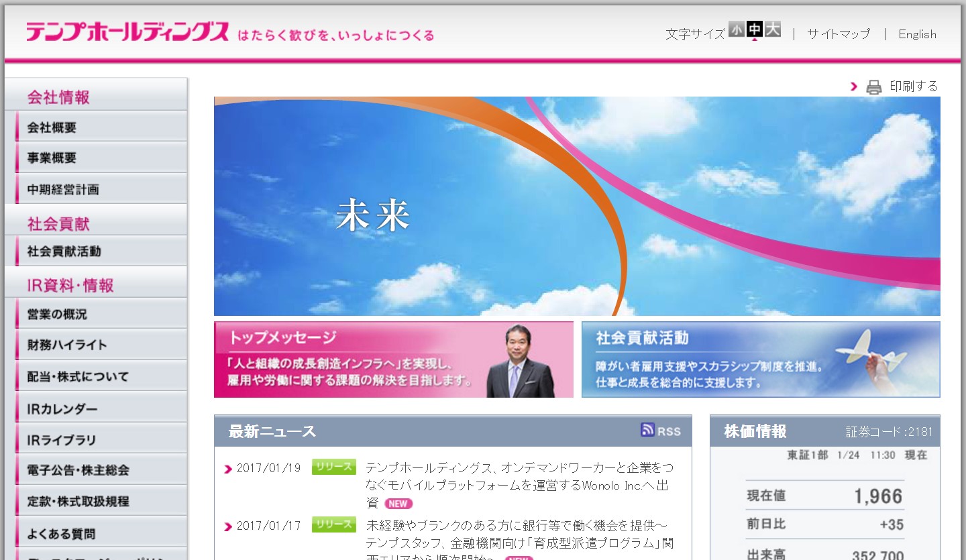Click the 2017/01/17 date text
Viewport: 966px width, 560px height.
click(x=268, y=526)
